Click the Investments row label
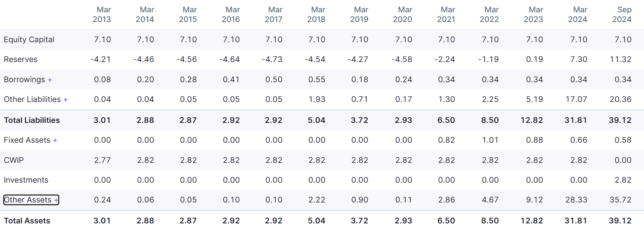This screenshot has width=644, height=229. coord(26,180)
